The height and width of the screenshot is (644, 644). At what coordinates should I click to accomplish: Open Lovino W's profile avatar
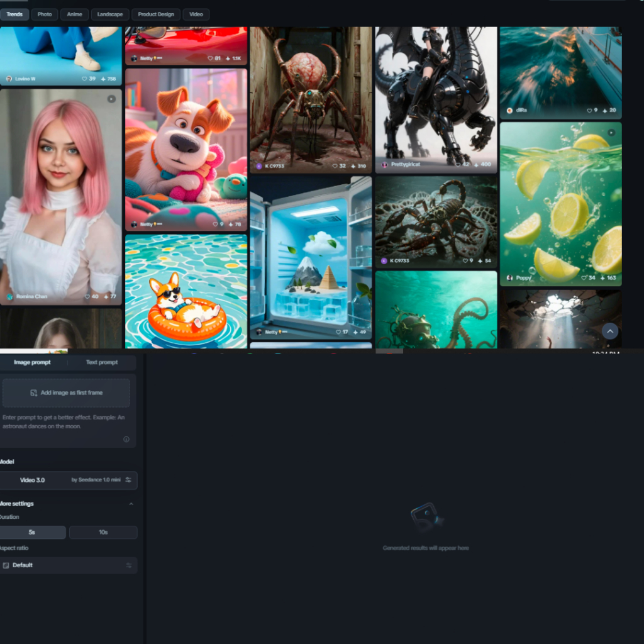[9, 79]
